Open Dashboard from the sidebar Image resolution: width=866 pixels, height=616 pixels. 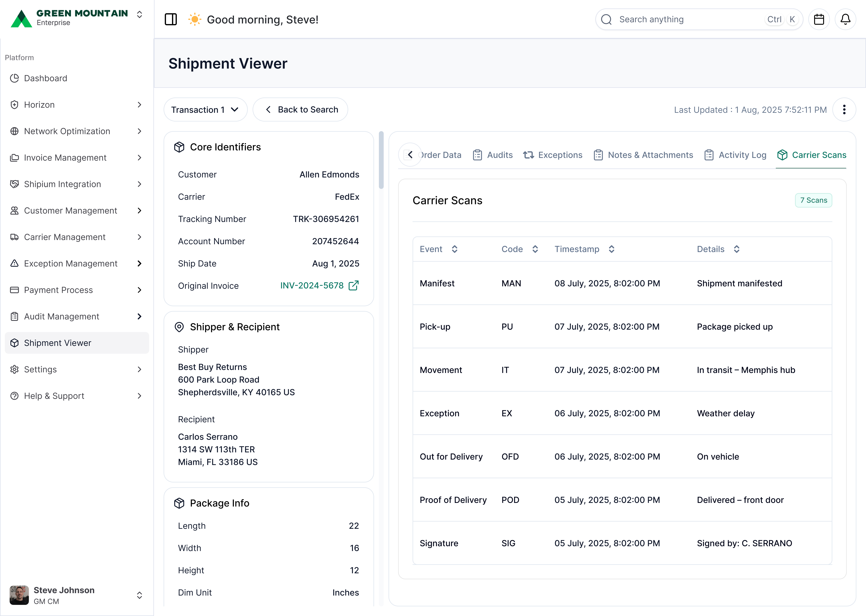(x=77, y=78)
